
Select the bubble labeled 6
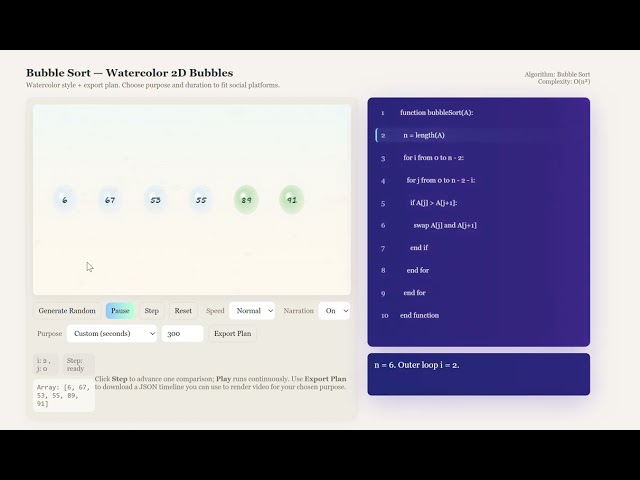[x=64, y=200]
